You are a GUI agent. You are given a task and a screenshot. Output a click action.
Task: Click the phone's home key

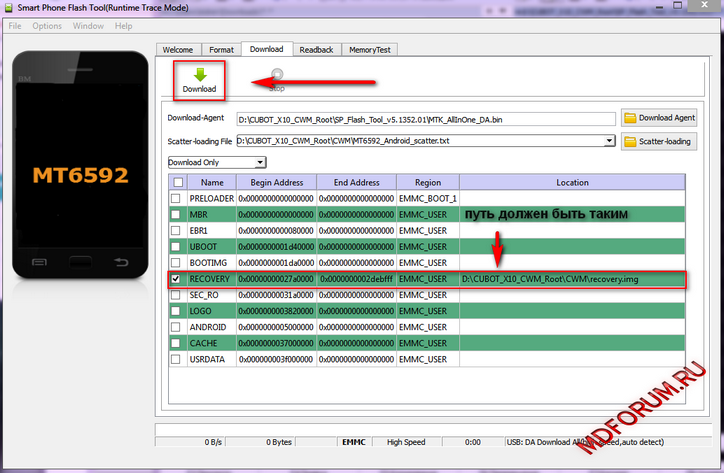[x=80, y=262]
